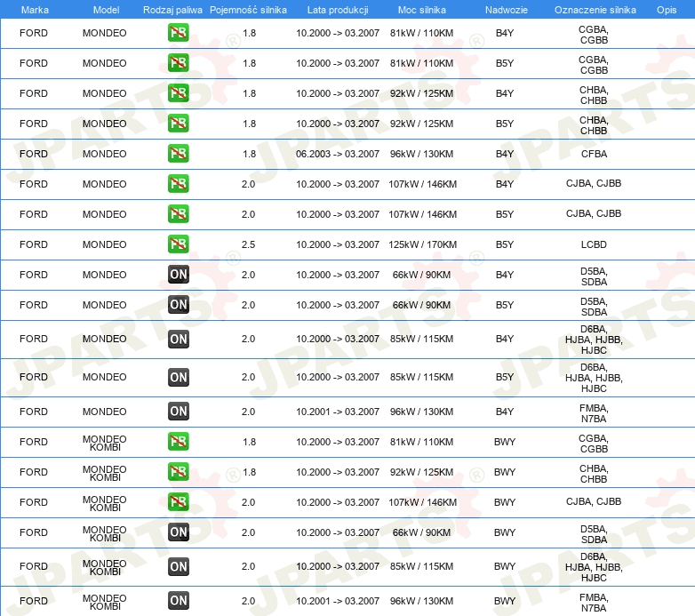This screenshot has height=616, width=695.
Task: Click the D6BA, HJBA, HJBB, HJBC cell in BWY row
Action: tap(594, 567)
